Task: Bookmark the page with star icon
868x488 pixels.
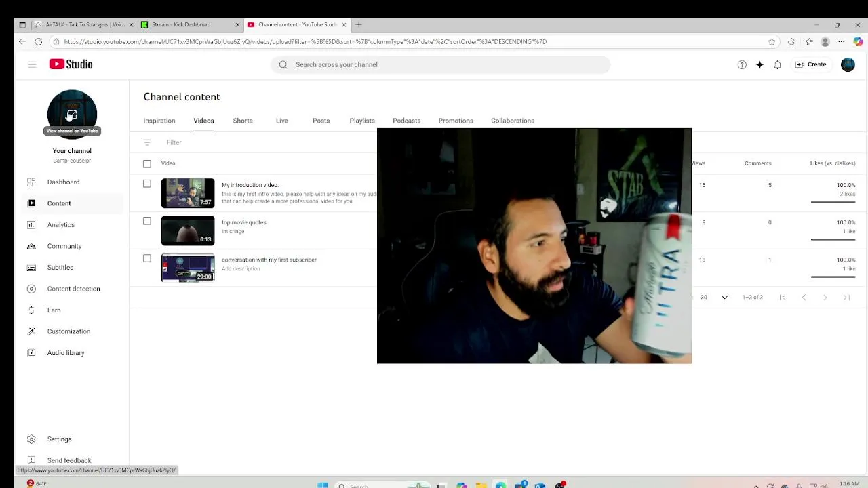Action: (772, 41)
